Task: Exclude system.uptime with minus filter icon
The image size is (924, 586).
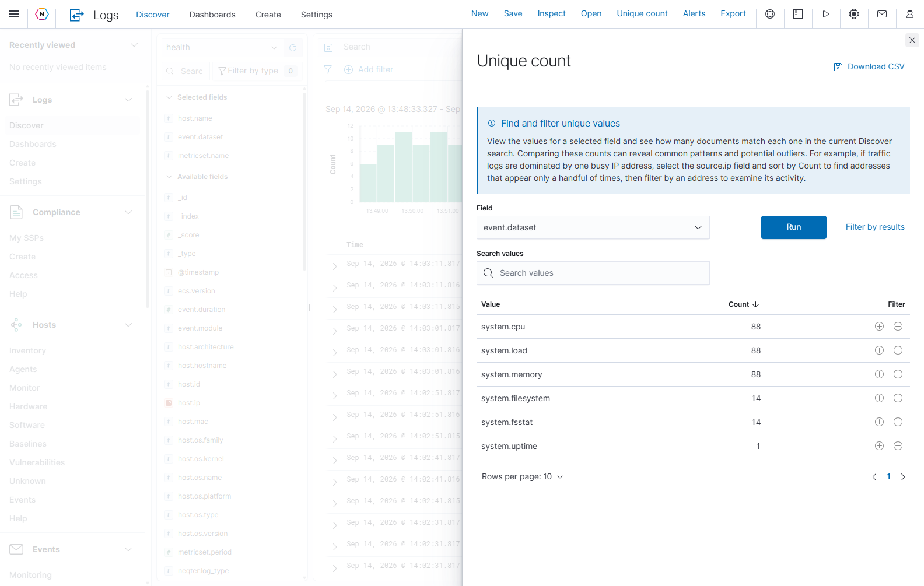Action: pyautogui.click(x=898, y=446)
